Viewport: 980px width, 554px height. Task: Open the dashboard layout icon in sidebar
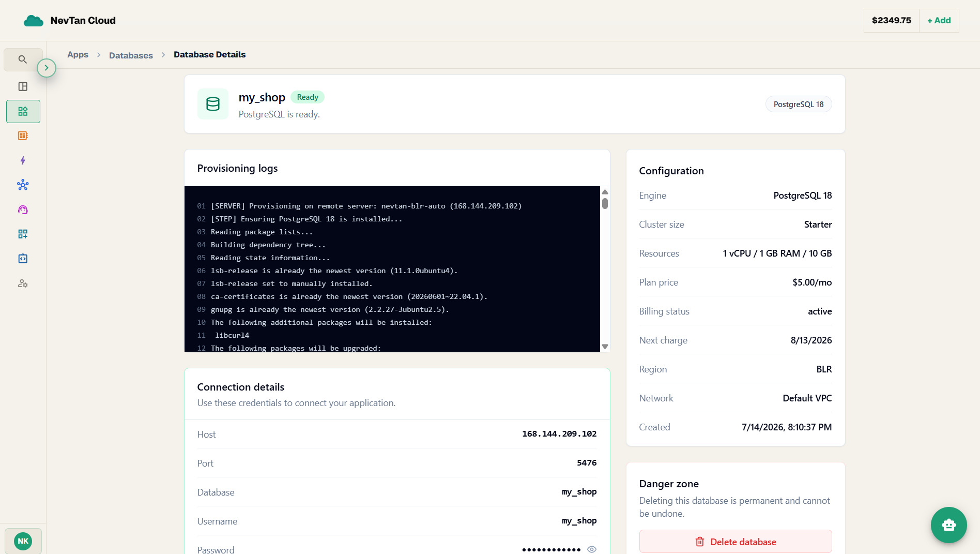tap(23, 86)
